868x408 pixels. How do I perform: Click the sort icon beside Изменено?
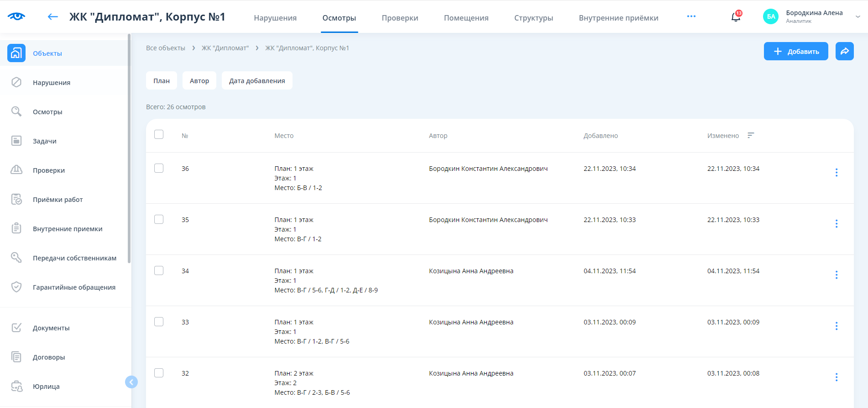point(751,135)
